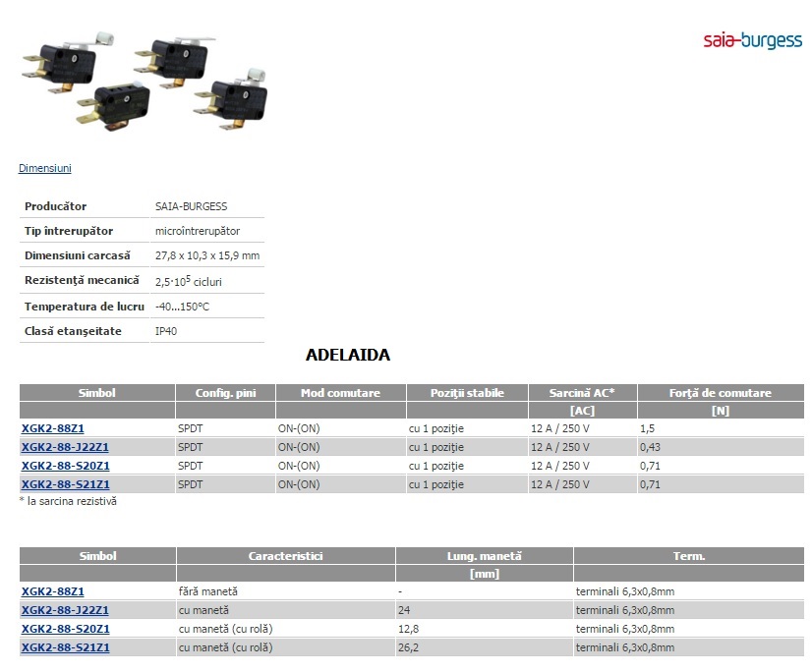Select 12 A / 250 V in XGK2-88Z1 row
Screen dimensions: 812x672
(x=582, y=428)
